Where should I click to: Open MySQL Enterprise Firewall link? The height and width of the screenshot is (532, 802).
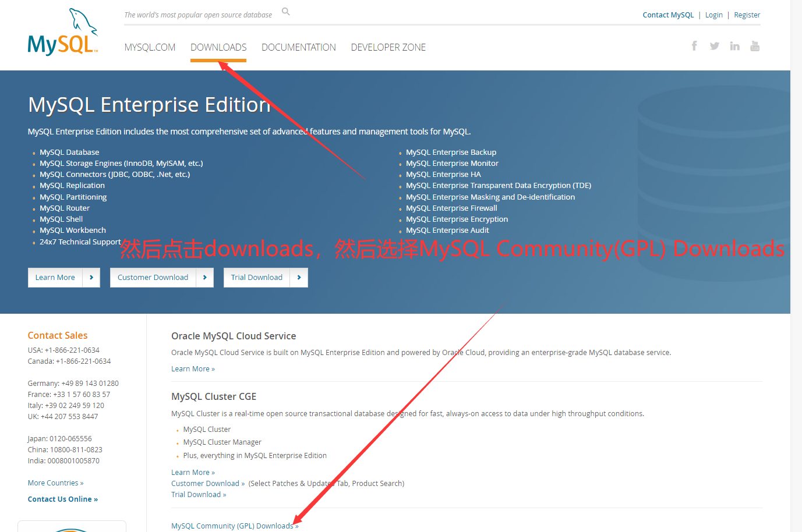coord(451,208)
